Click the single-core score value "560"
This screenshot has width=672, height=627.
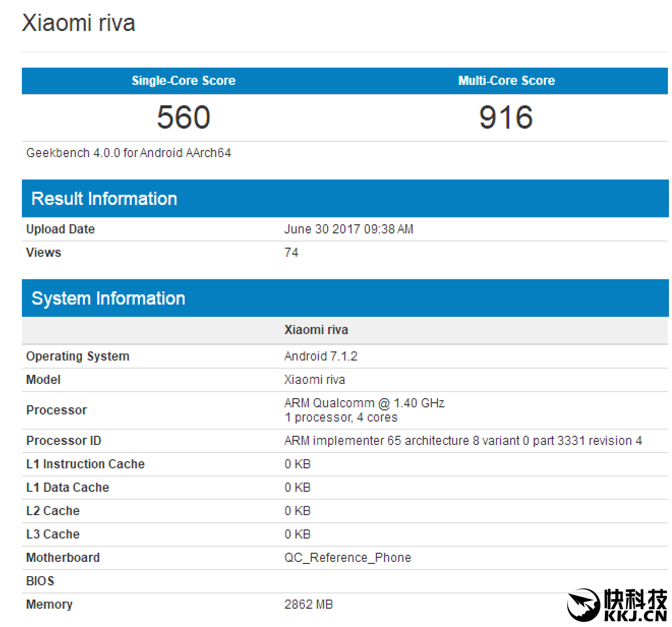click(x=184, y=117)
